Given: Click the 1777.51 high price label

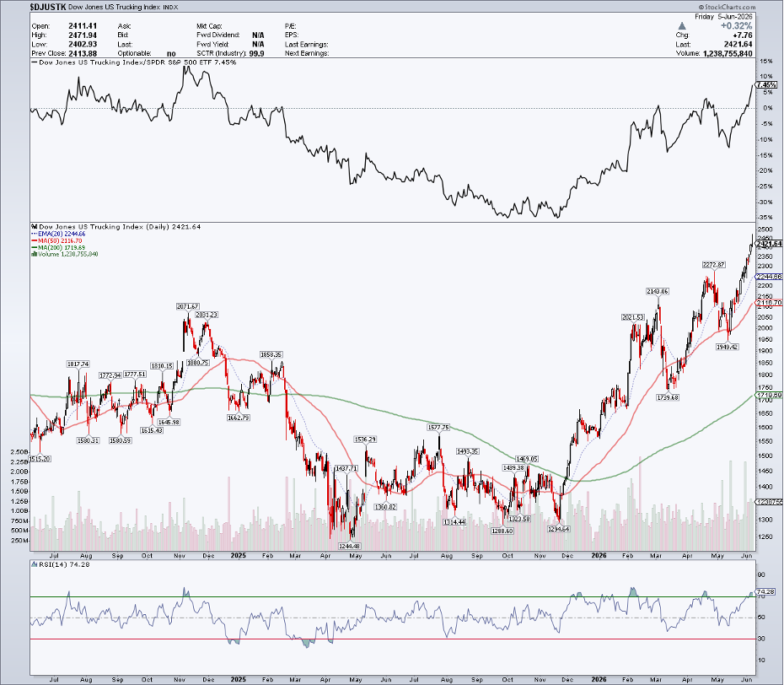Looking at the screenshot, I should coord(135,374).
